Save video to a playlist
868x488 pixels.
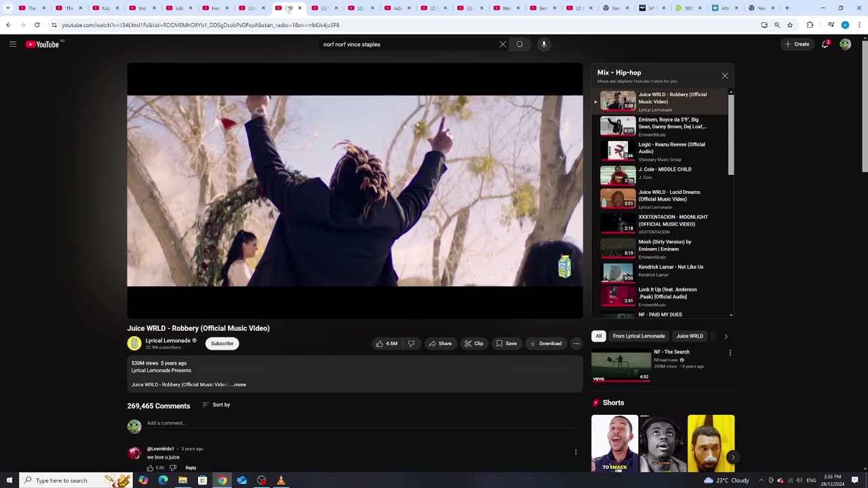click(x=507, y=344)
